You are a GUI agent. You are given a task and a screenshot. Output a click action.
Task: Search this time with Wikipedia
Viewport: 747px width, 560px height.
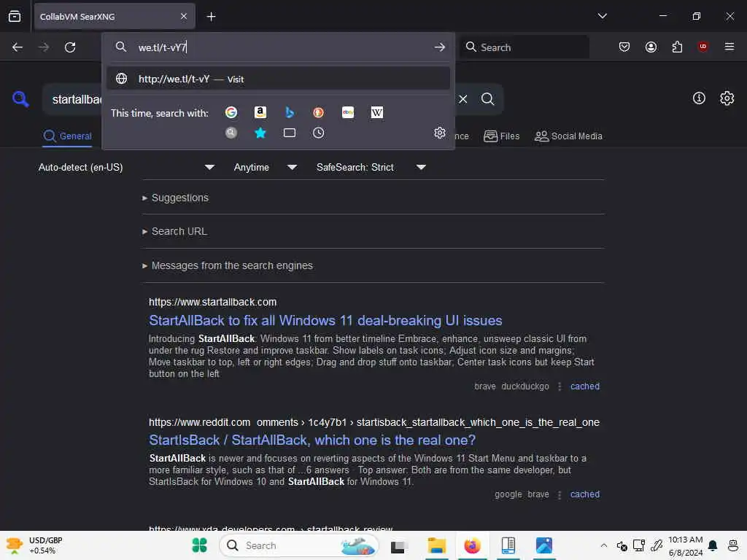pyautogui.click(x=377, y=112)
